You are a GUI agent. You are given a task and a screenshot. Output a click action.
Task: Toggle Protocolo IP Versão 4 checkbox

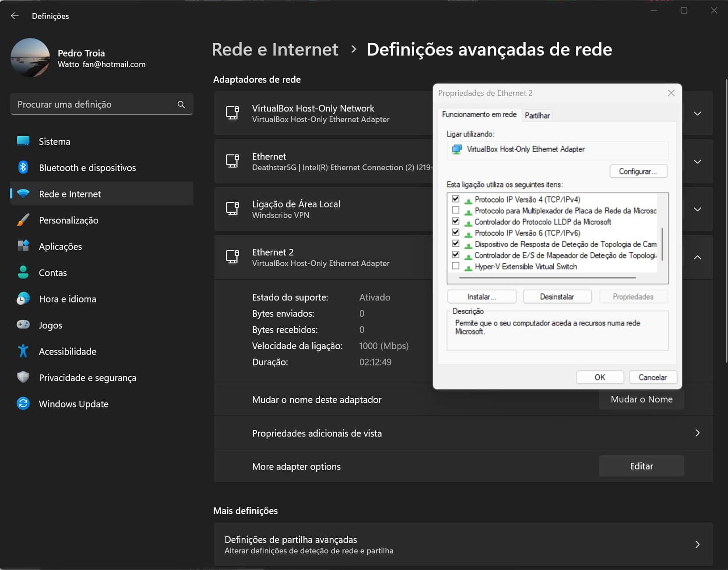pos(456,199)
